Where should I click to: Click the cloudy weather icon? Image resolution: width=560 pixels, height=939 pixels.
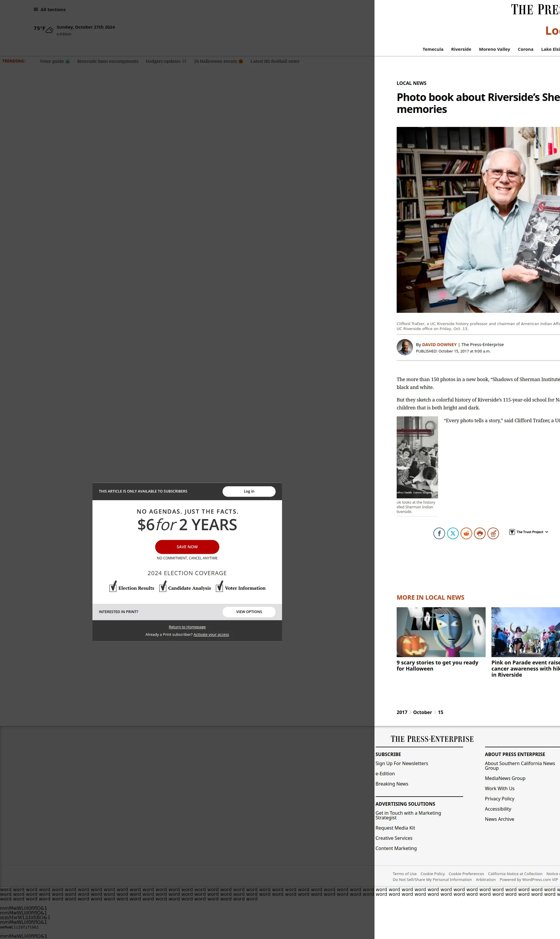click(49, 30)
